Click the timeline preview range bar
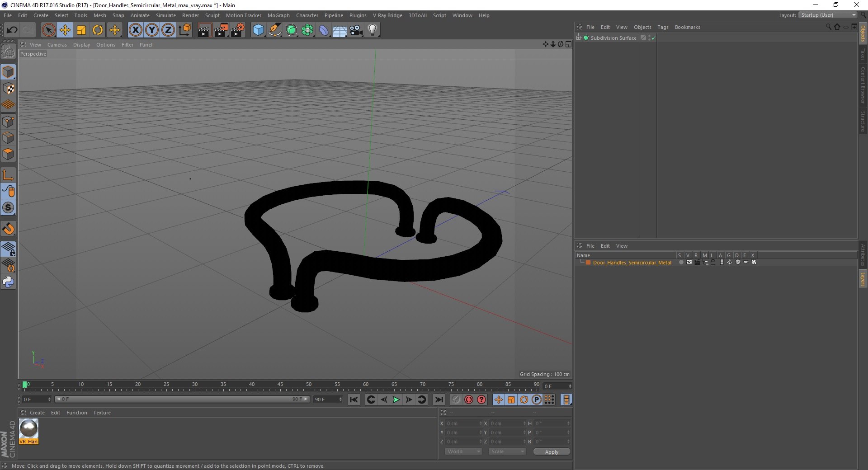Viewport: 868px width, 470px height. 182,399
